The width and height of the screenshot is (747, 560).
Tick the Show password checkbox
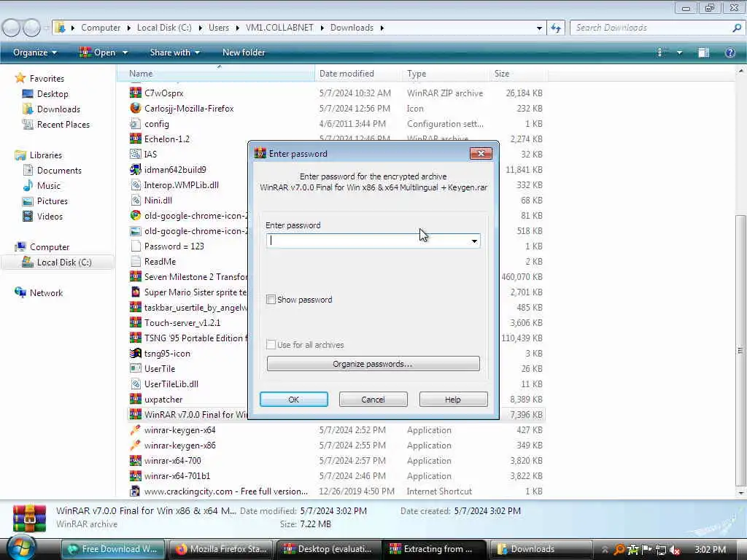[x=271, y=300]
